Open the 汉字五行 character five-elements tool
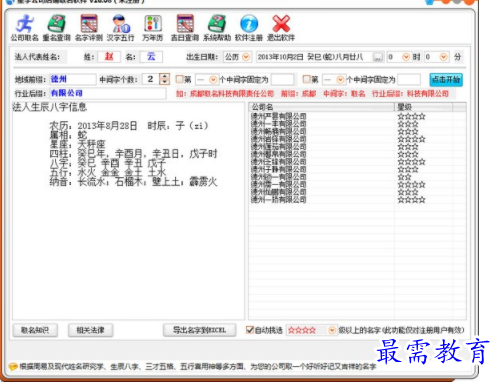 (120, 28)
